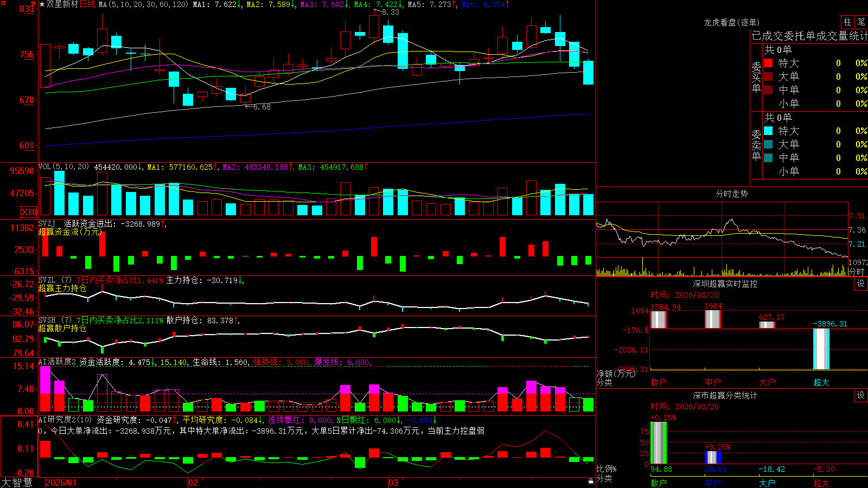Click the teal 中单 sell-order swatch
Viewport: 868px width, 488px height.
768,158
